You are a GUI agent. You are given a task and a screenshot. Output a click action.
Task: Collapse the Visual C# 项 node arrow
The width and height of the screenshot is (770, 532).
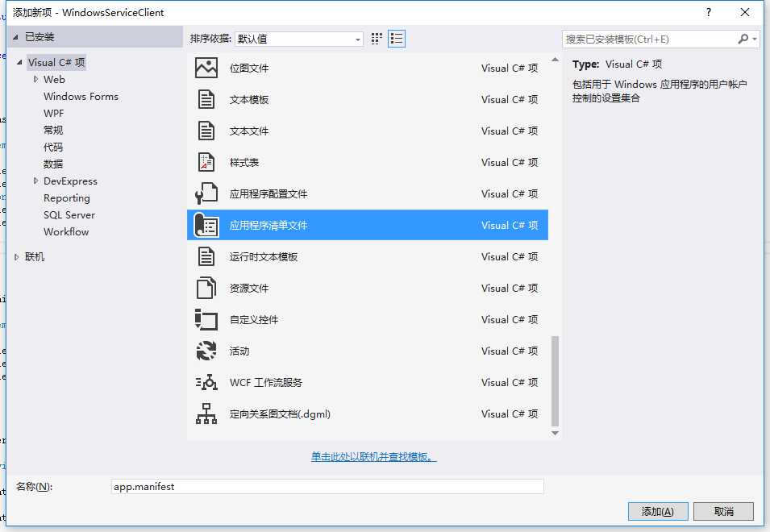point(19,62)
